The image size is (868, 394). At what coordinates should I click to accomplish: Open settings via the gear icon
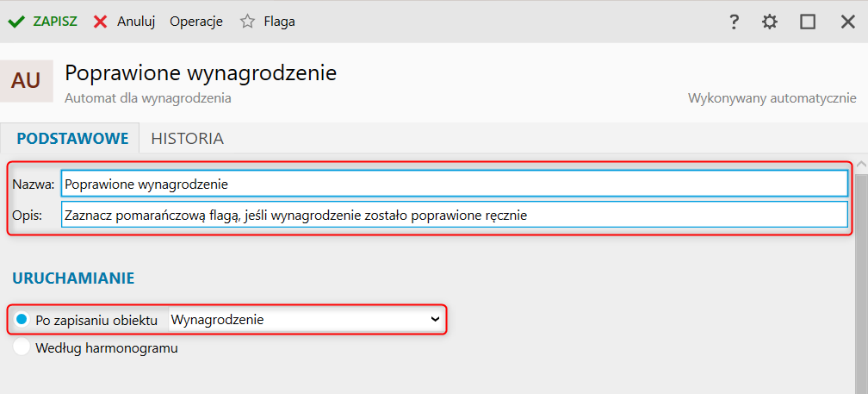click(770, 22)
